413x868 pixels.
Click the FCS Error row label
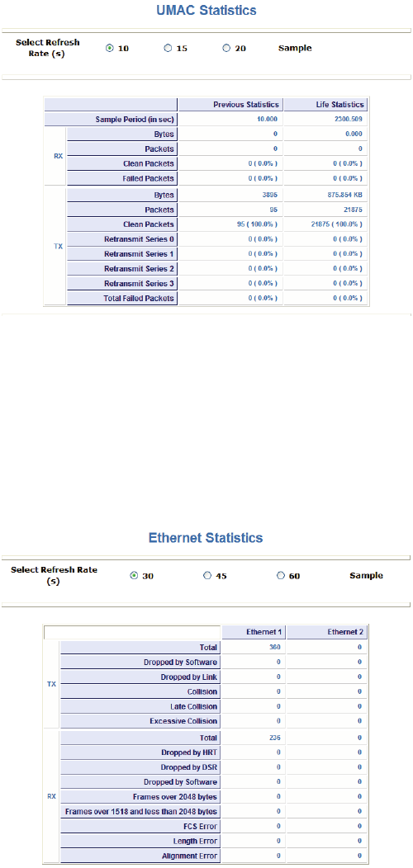[x=140, y=827]
